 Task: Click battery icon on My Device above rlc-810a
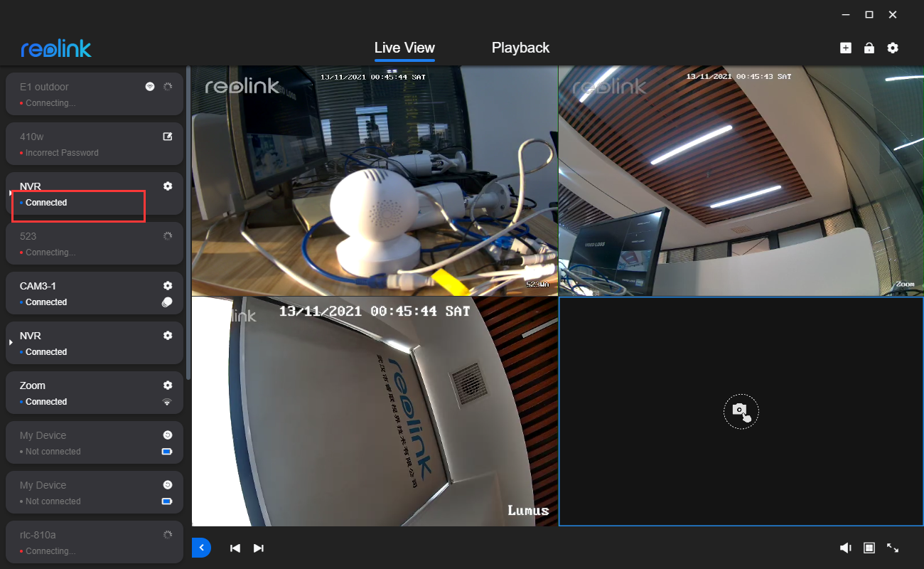pyautogui.click(x=167, y=501)
